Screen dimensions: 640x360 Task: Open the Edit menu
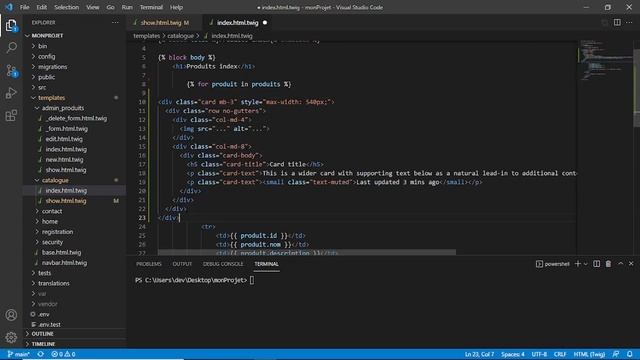point(42,7)
